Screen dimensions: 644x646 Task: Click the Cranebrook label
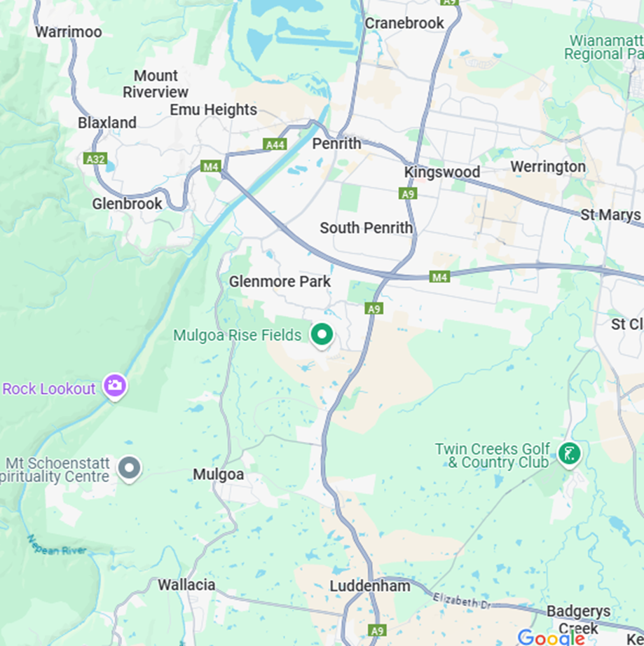point(404,23)
